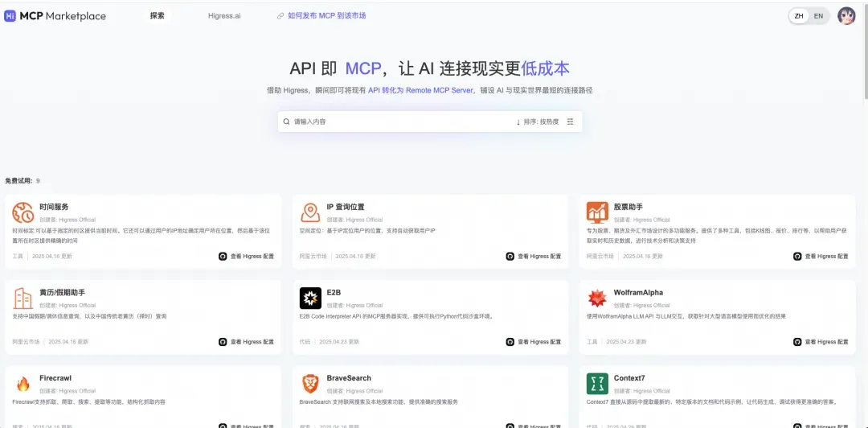
Task: Open the Higress.ai tab
Action: (x=224, y=16)
